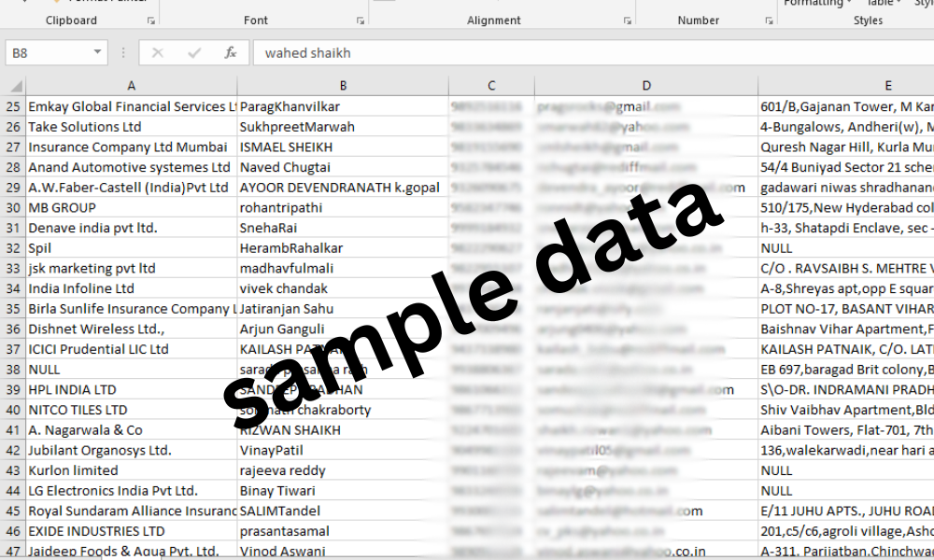Click cell Jatiranjan Sahu
The width and height of the screenshot is (934, 560).
coord(343,309)
